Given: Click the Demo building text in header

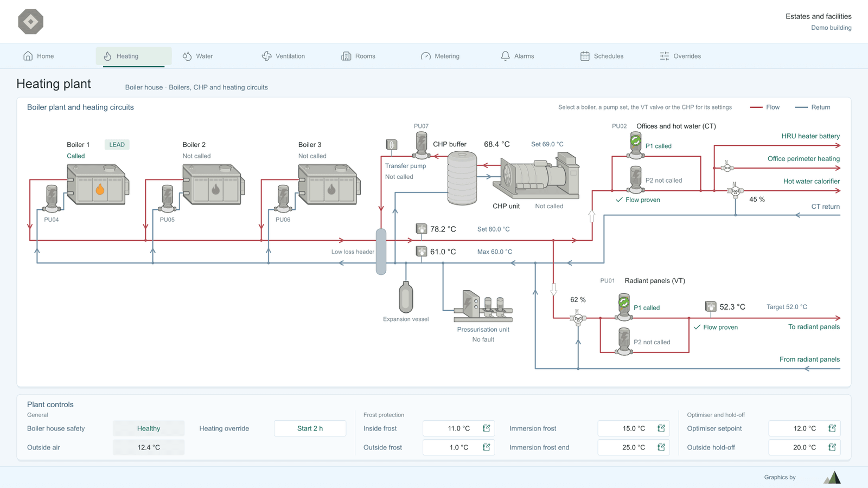Looking at the screenshot, I should (x=831, y=28).
